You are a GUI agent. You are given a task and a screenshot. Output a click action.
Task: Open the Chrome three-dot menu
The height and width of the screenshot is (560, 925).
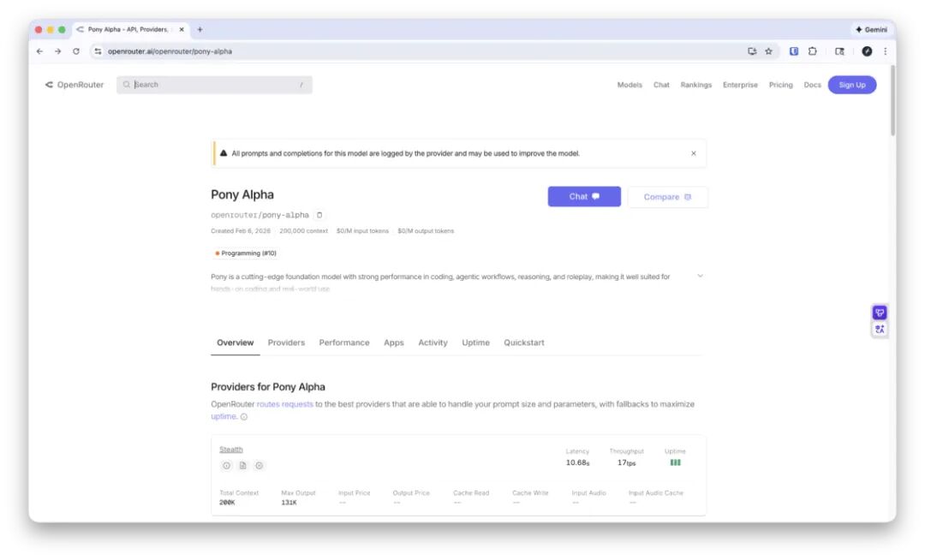point(885,51)
